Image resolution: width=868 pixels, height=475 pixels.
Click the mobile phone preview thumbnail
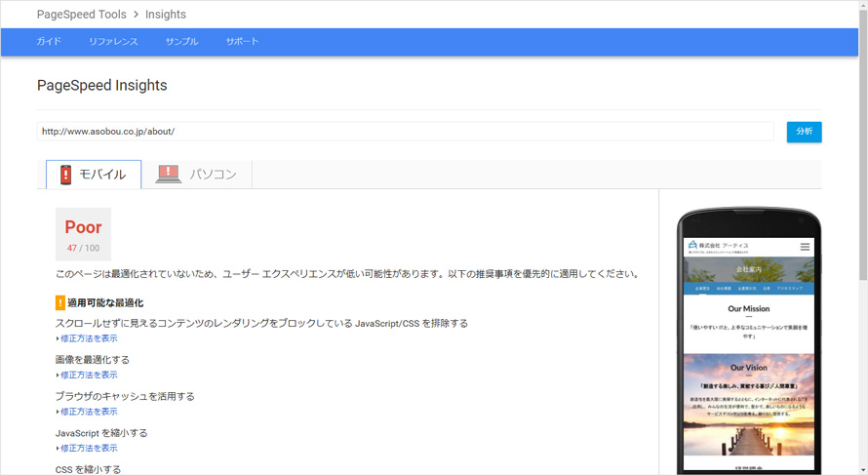click(x=748, y=341)
